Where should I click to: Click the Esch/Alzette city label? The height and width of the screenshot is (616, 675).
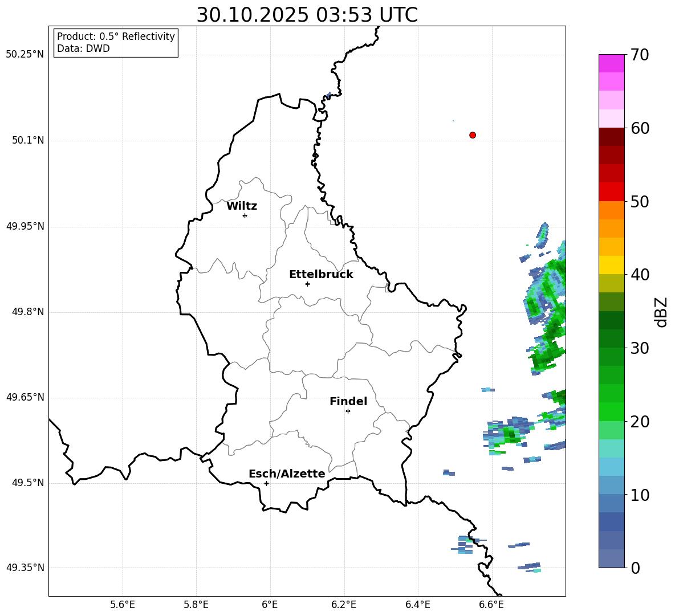tap(287, 474)
